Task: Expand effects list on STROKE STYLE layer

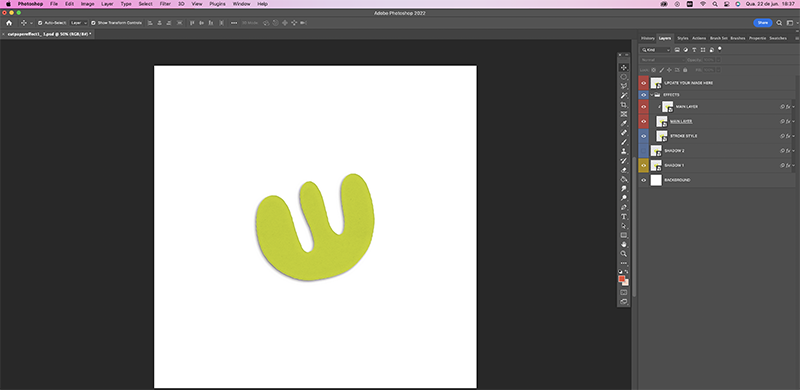Action: 793,136
